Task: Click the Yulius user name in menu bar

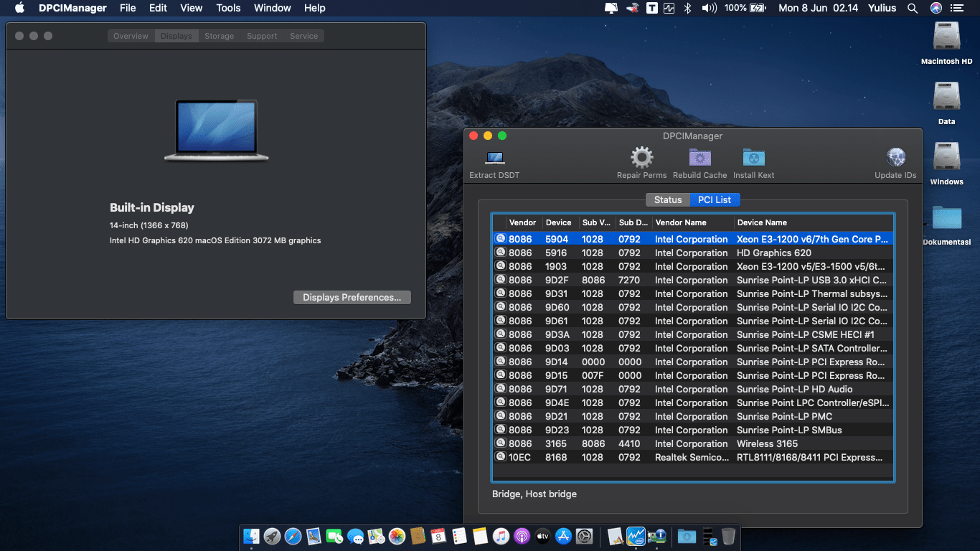Action: click(x=880, y=8)
